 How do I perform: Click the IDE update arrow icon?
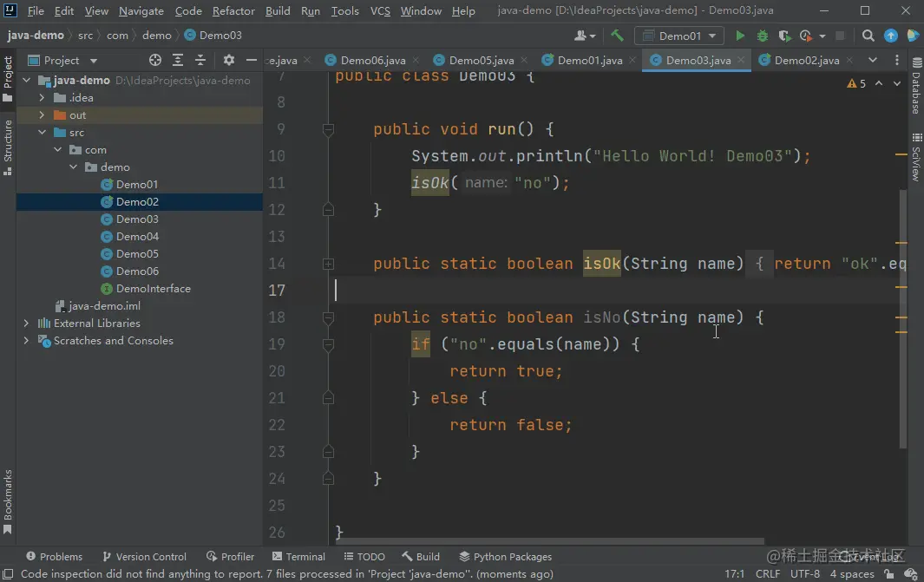click(890, 36)
